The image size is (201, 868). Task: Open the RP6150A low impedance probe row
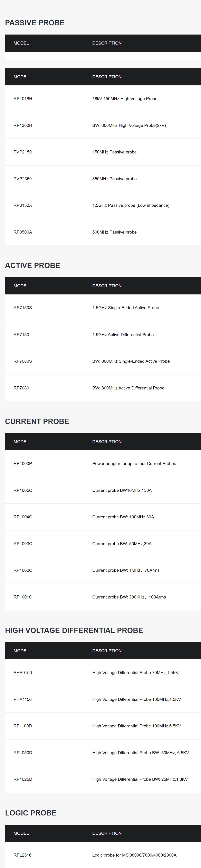coord(103,205)
